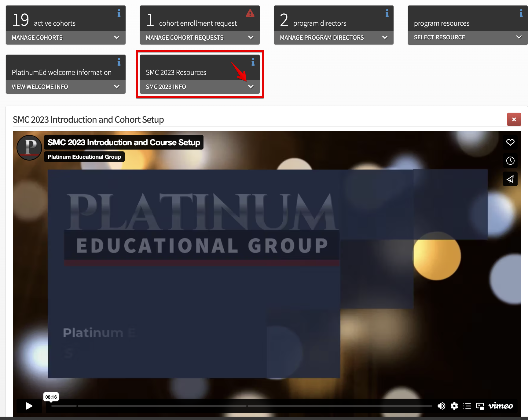Viewport: 528px width, 420px height.
Task: Expand Manage Cohorts dropdown
Action: 66,38
